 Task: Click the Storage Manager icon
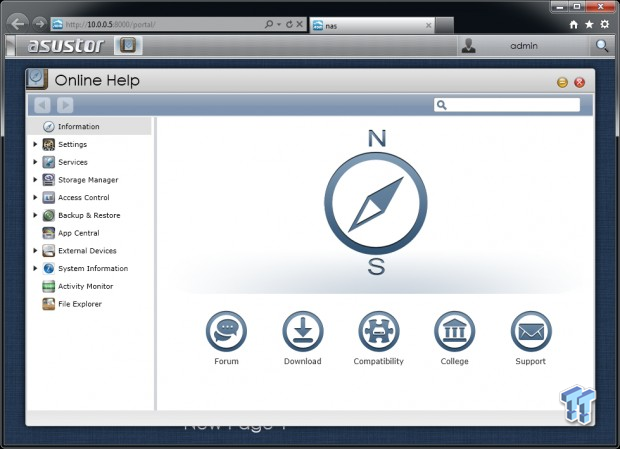49,180
